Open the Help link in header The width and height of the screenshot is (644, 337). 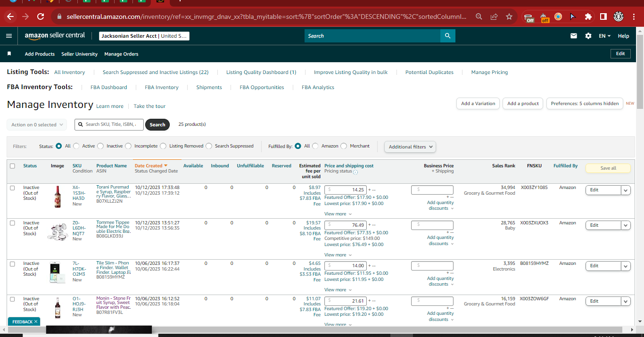[x=623, y=36]
